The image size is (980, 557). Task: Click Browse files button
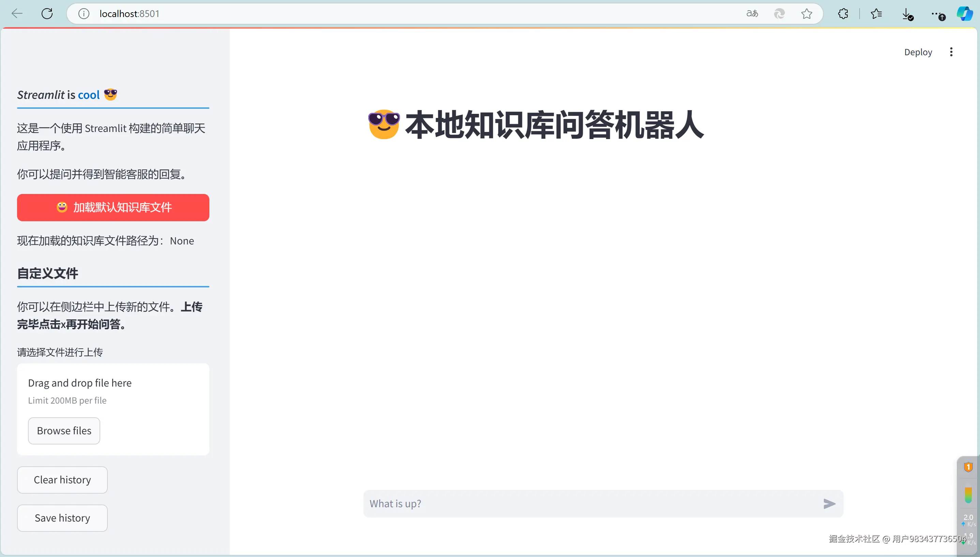point(64,431)
